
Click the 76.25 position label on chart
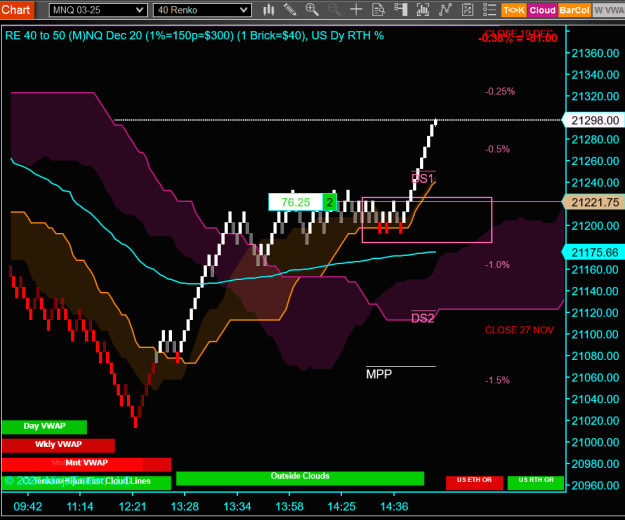pyautogui.click(x=296, y=202)
